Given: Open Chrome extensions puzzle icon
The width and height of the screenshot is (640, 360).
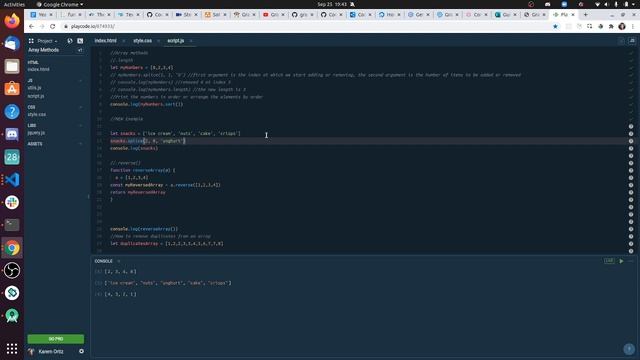Looking at the screenshot, I should (x=611, y=26).
